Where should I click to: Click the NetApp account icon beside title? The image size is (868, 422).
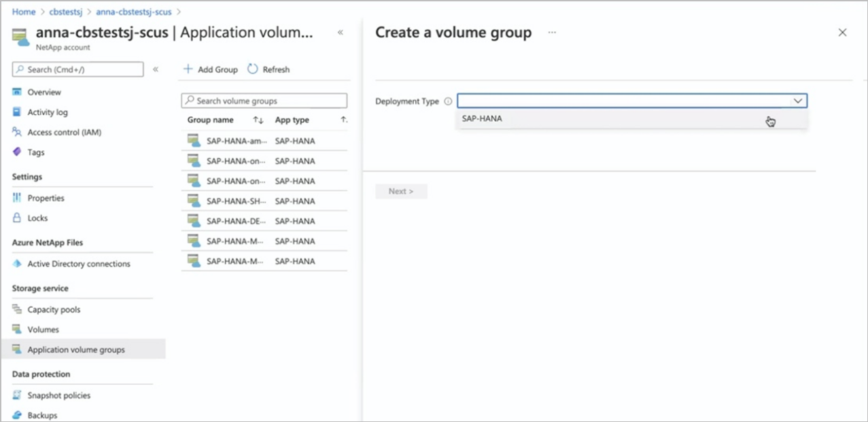[20, 38]
